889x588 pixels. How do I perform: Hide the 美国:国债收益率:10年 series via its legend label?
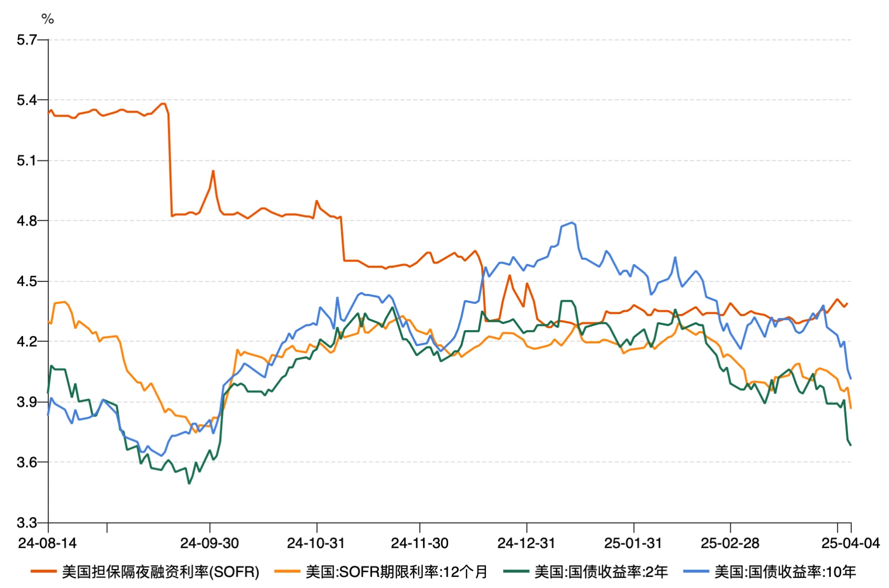pyautogui.click(x=785, y=572)
